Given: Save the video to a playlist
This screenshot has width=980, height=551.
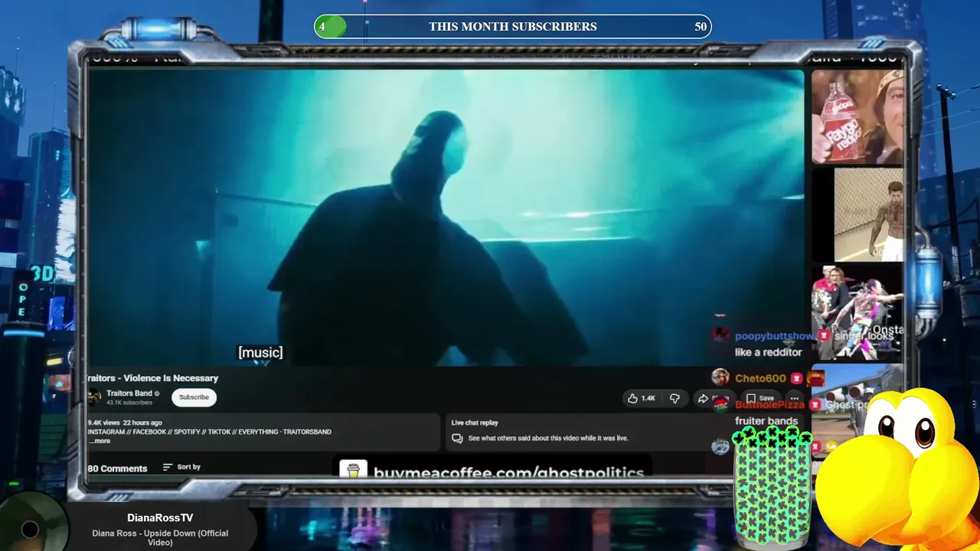Looking at the screenshot, I should click(x=760, y=398).
